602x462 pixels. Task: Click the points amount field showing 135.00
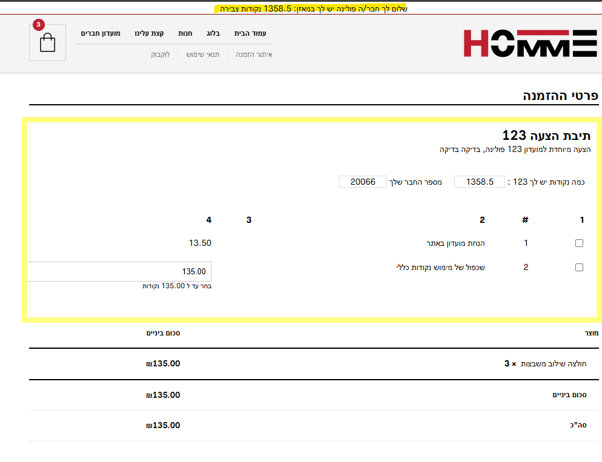[x=120, y=271]
